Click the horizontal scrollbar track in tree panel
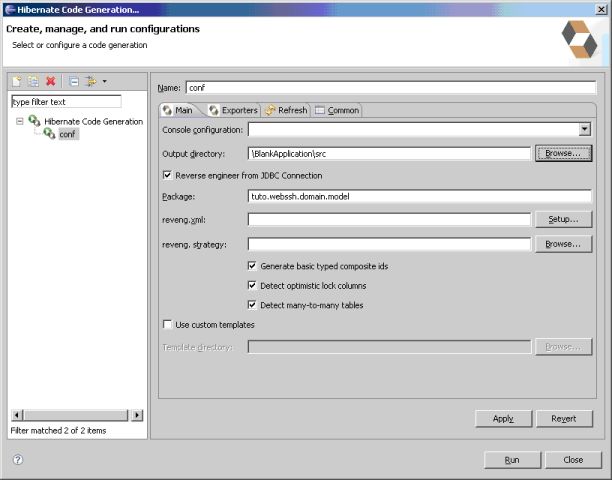This screenshot has width=612, height=480. (x=76, y=415)
